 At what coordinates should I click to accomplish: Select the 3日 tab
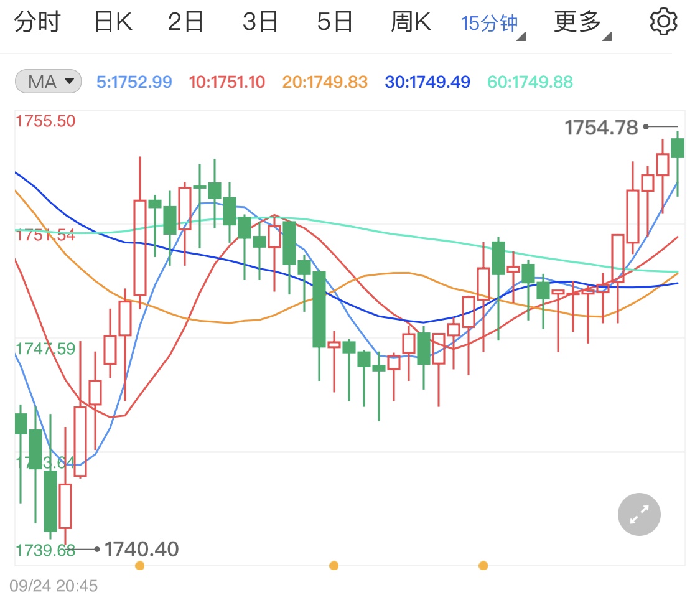pos(260,22)
